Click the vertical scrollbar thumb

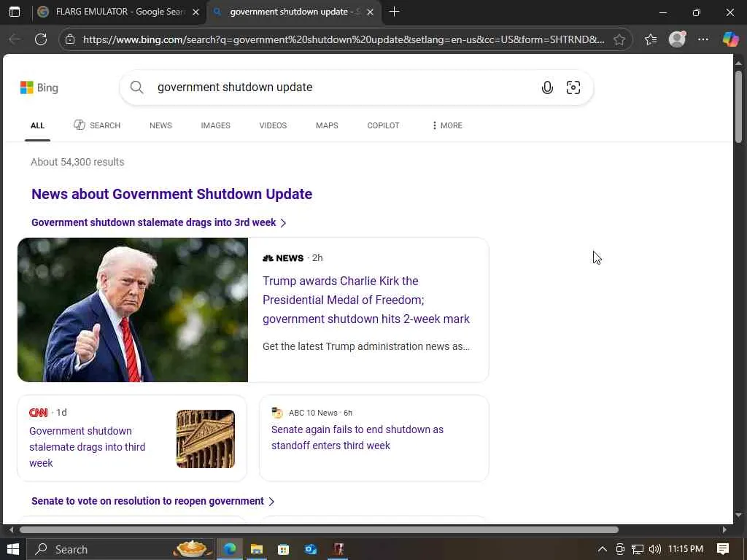[x=738, y=107]
